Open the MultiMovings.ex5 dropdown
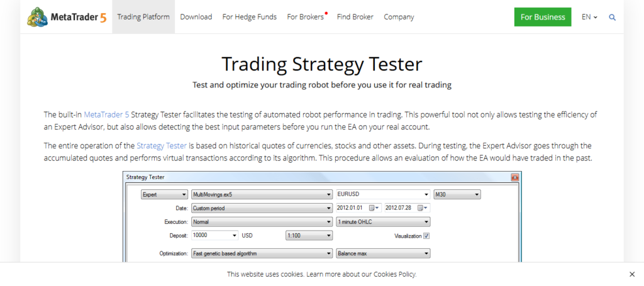 pos(262,194)
